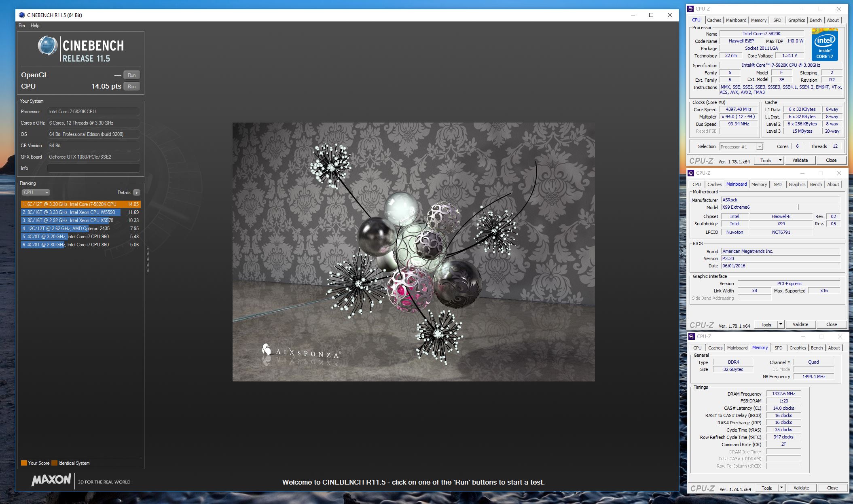This screenshot has height=504, width=853.
Task: Expand Tools dropdown arrow in Memory CPU-Z window
Action: 781,488
